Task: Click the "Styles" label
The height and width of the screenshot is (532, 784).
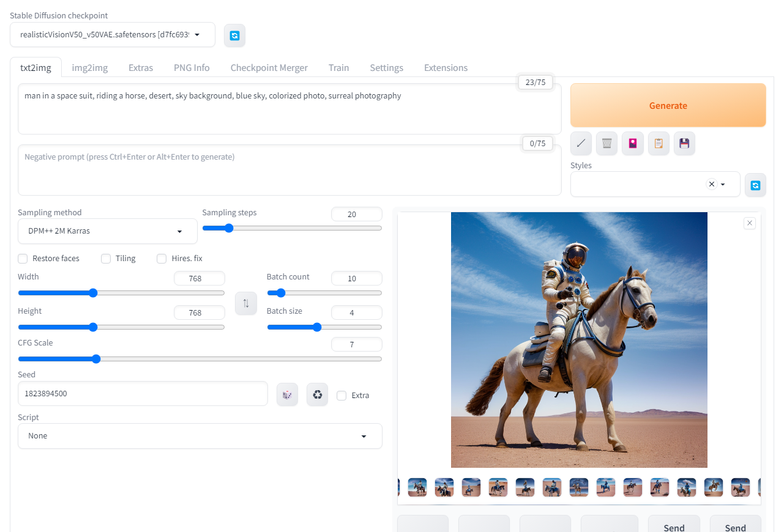Action: [x=581, y=165]
